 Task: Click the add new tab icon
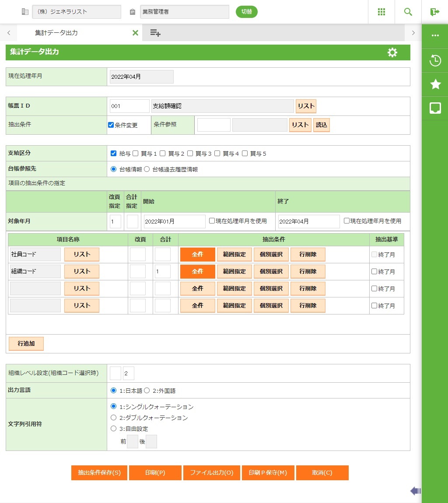tap(155, 33)
